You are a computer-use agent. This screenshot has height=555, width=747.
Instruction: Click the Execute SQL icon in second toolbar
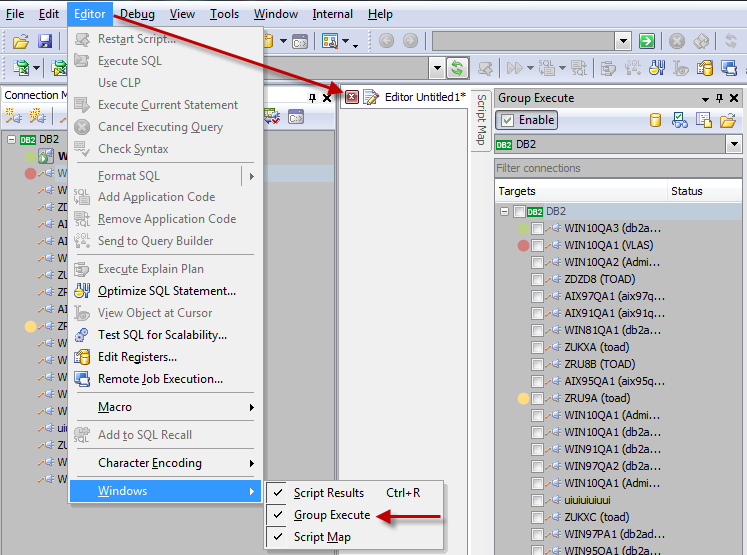point(485,68)
